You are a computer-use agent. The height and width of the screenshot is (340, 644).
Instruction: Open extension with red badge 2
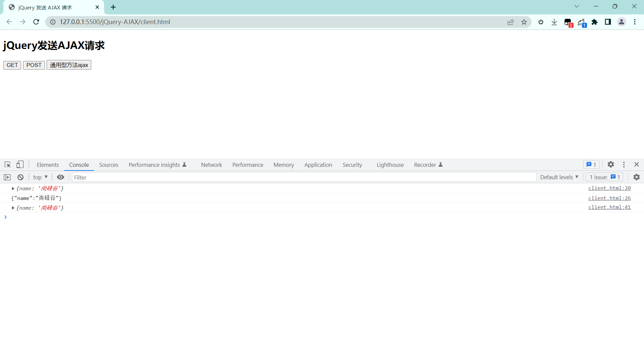coord(568,23)
